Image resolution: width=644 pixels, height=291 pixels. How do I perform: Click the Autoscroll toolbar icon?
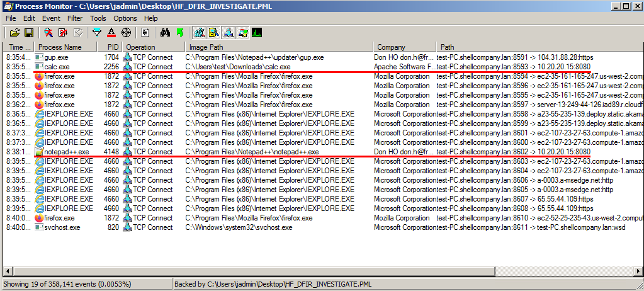click(63, 32)
